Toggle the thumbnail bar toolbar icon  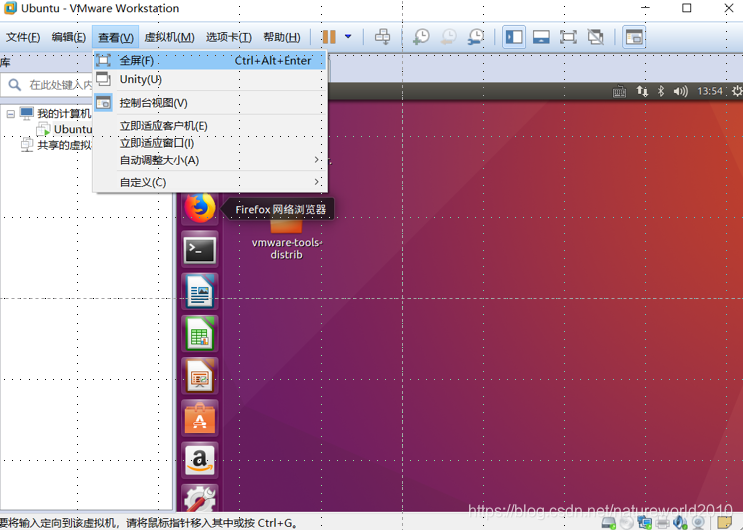point(541,37)
